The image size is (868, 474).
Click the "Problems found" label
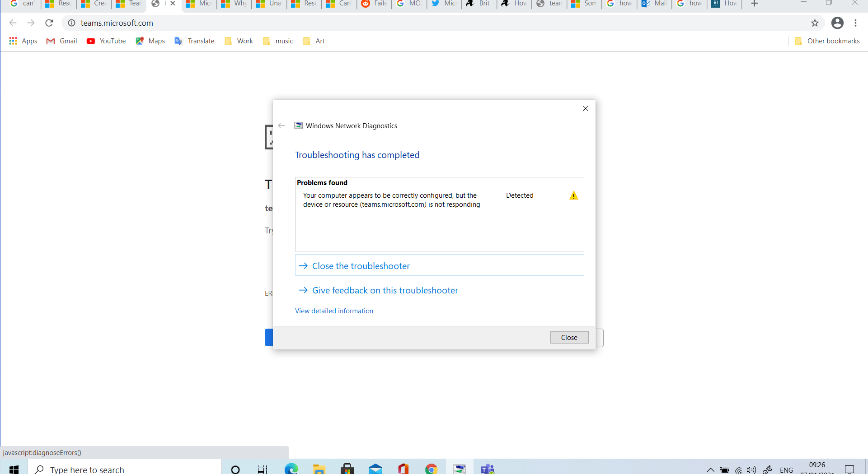click(x=322, y=183)
